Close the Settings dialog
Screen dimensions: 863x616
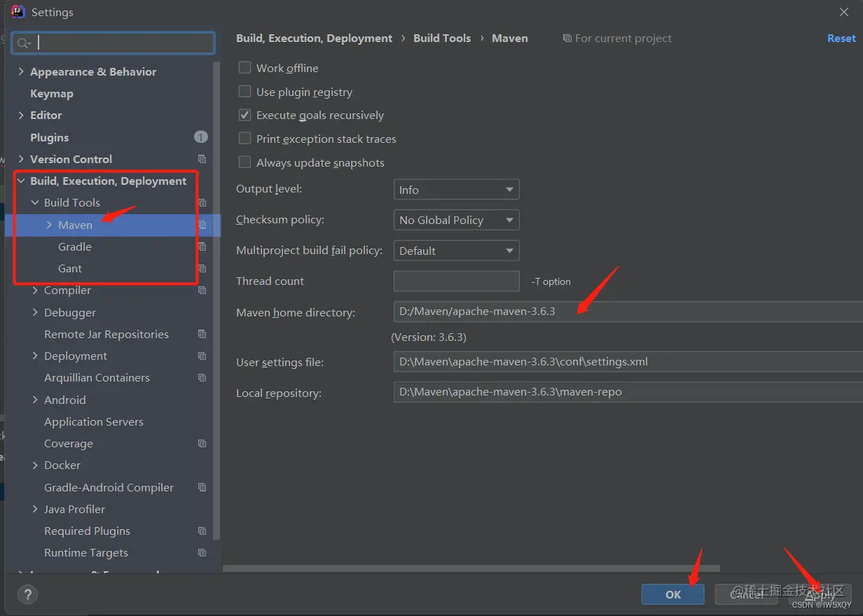(x=844, y=12)
